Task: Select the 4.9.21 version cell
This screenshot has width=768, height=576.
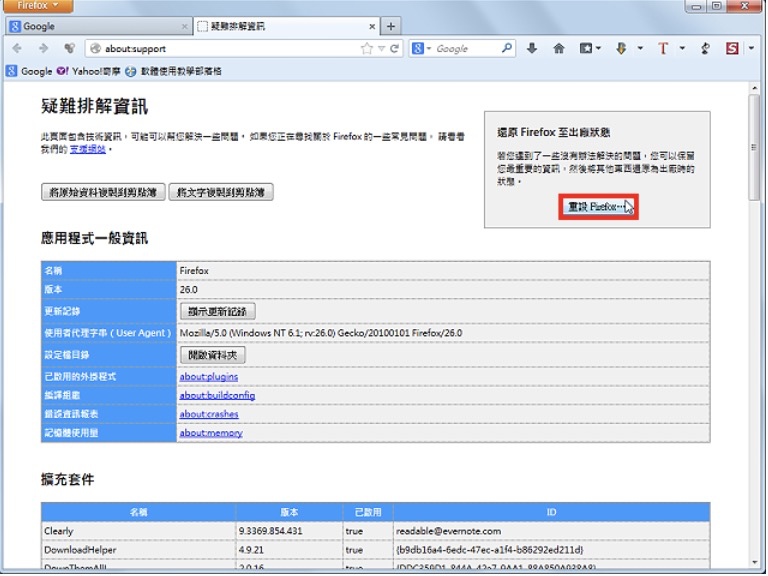Action: pyautogui.click(x=289, y=550)
